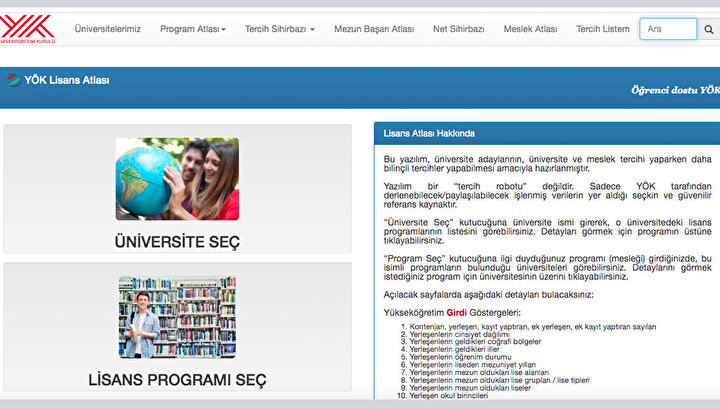Click the red word Girdi

click(456, 313)
